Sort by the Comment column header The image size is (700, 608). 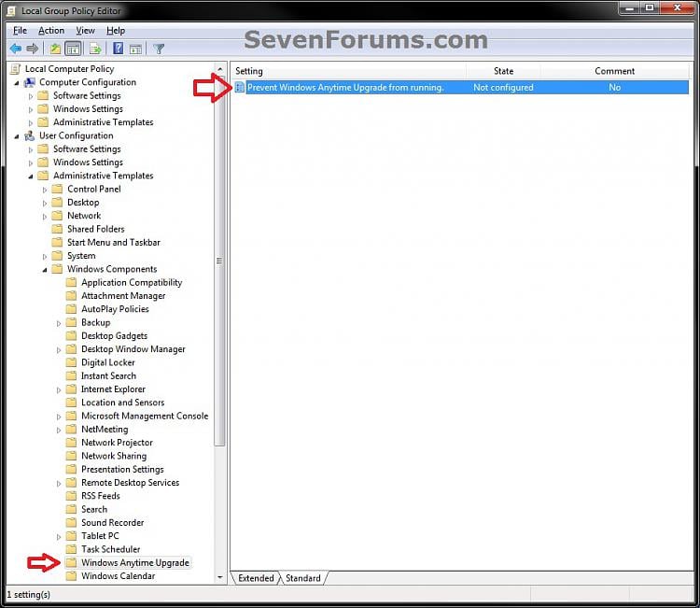[614, 71]
